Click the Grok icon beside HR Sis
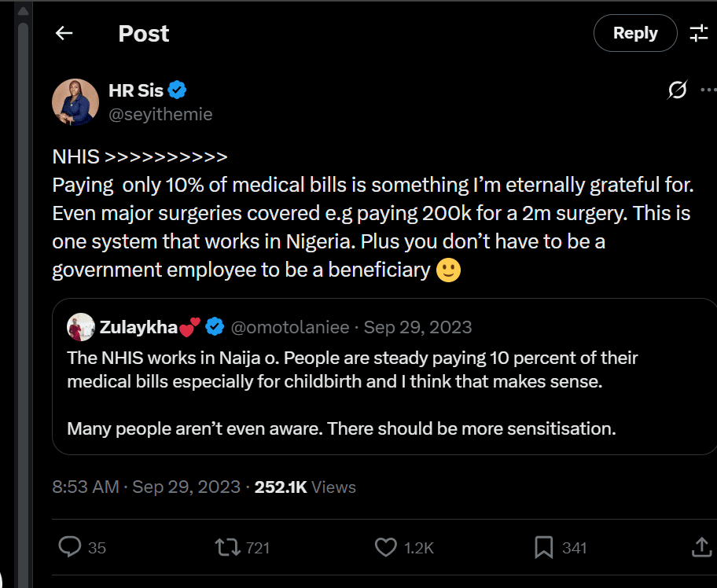717x588 pixels. point(676,91)
